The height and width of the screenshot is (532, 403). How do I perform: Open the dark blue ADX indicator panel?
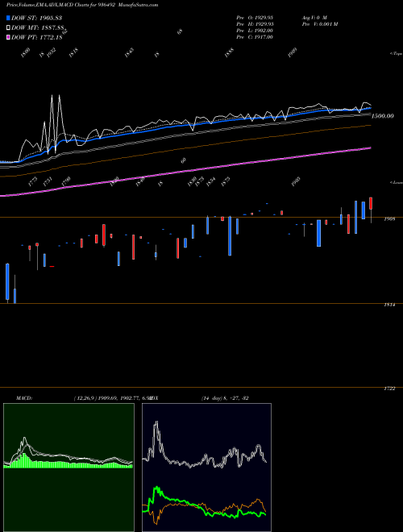pyautogui.click(x=206, y=468)
